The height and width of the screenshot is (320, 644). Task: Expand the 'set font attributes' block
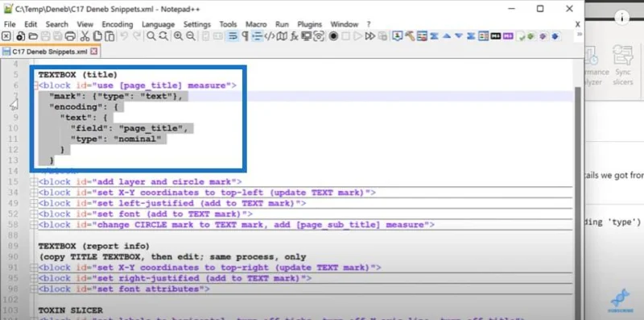click(x=35, y=289)
